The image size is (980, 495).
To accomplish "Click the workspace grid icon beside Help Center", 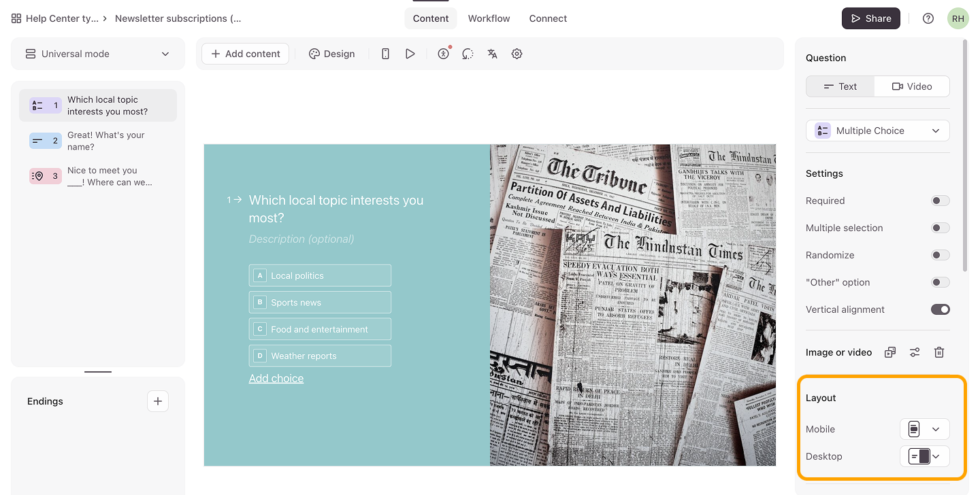I will coord(16,18).
